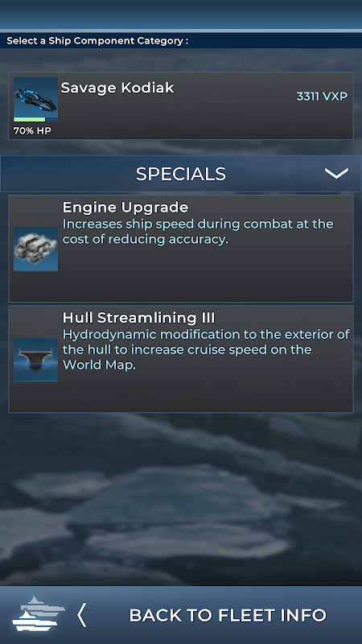This screenshot has width=362, height=644.
Task: Choose the Hull Streamlining III component card
Action: [x=181, y=359]
